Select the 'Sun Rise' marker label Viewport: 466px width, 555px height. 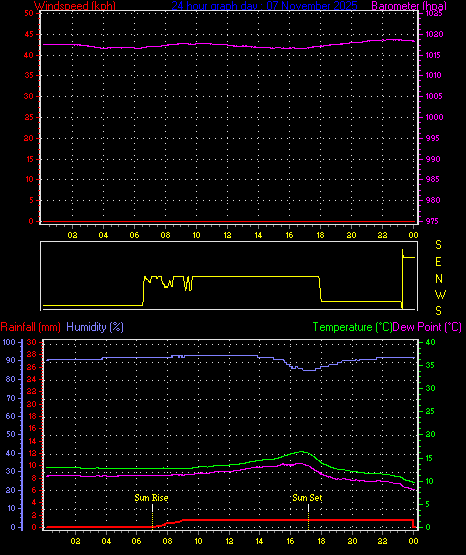pos(151,498)
